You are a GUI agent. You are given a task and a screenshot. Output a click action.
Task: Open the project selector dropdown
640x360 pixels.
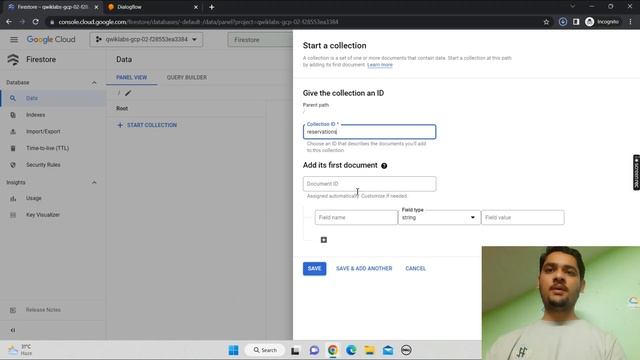pyautogui.click(x=146, y=40)
